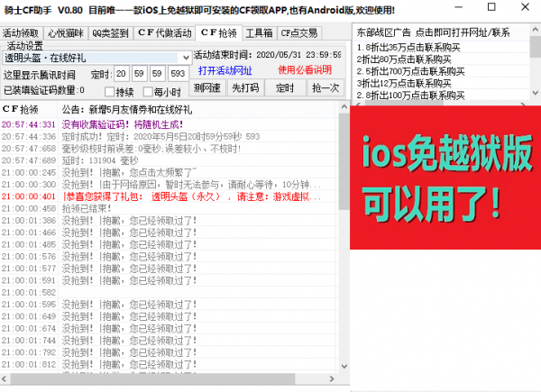The image size is (541, 392).
Task: Click ad row 3折出12万点击联系购买
Action: click(441, 83)
